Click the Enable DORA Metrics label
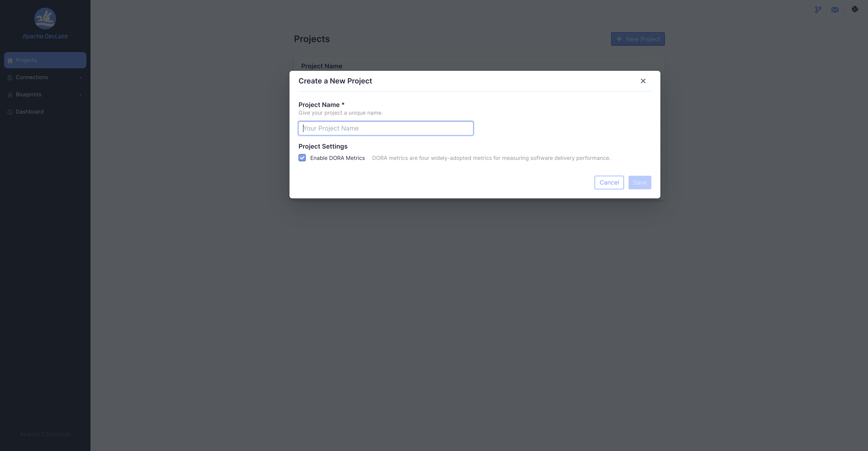Image resolution: width=868 pixels, height=451 pixels. pyautogui.click(x=337, y=158)
